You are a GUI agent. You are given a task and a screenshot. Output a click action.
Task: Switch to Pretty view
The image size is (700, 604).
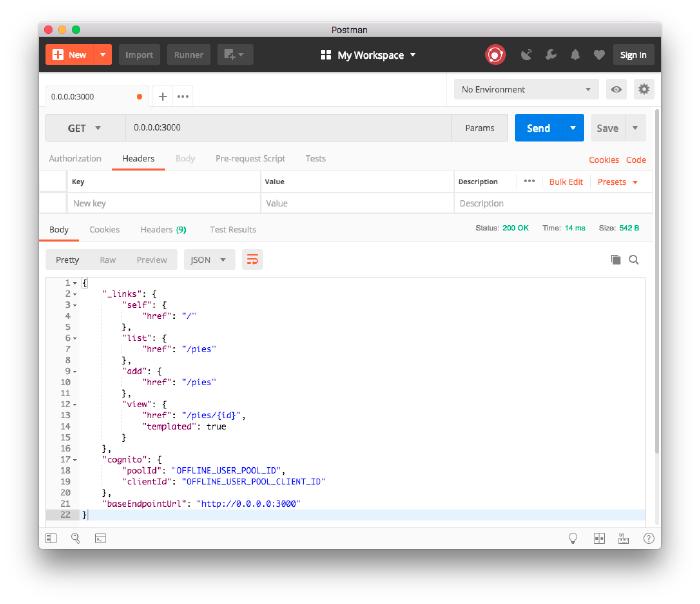[x=67, y=260]
